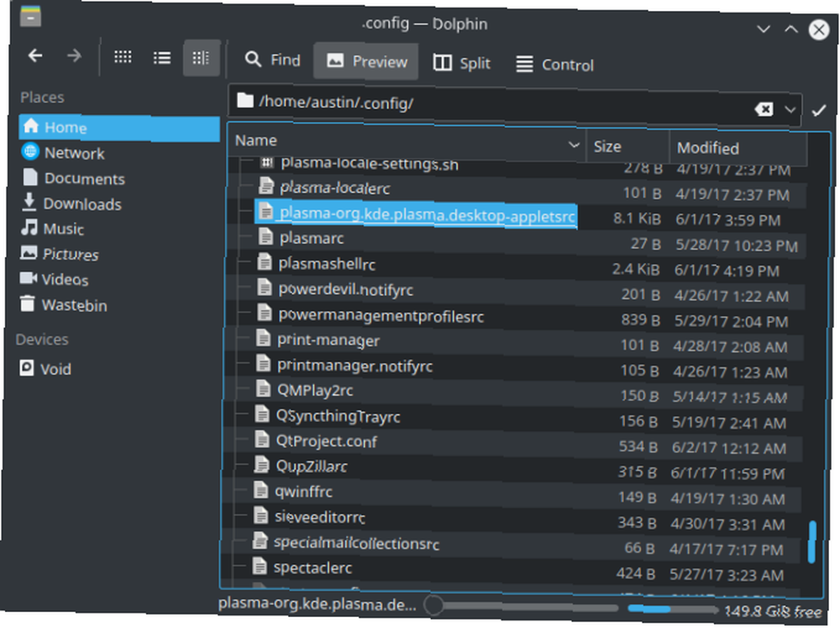Expand the location history dropdown

pos(790,110)
